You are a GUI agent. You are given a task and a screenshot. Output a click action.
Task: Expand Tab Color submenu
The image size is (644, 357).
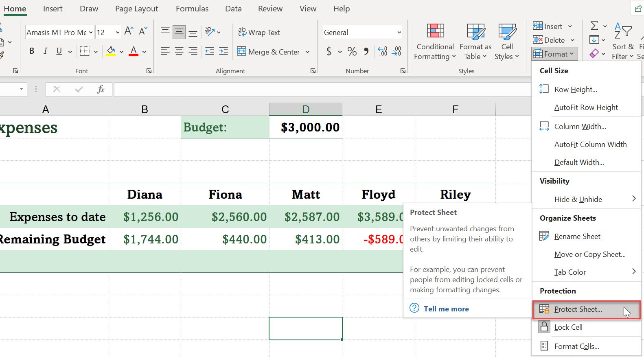coord(586,272)
